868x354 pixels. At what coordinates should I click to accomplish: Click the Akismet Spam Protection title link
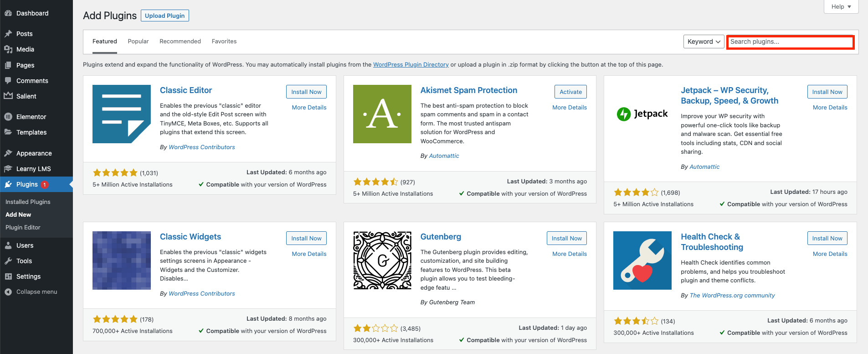[469, 90]
